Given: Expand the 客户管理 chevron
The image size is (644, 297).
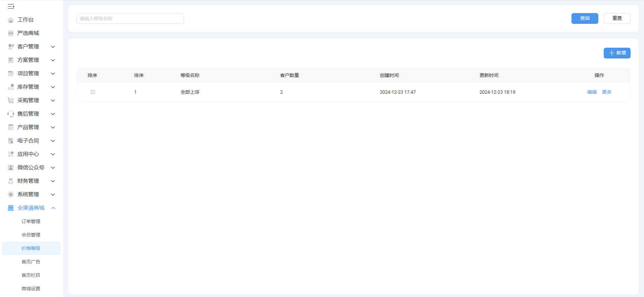Looking at the screenshot, I should click(x=53, y=47).
